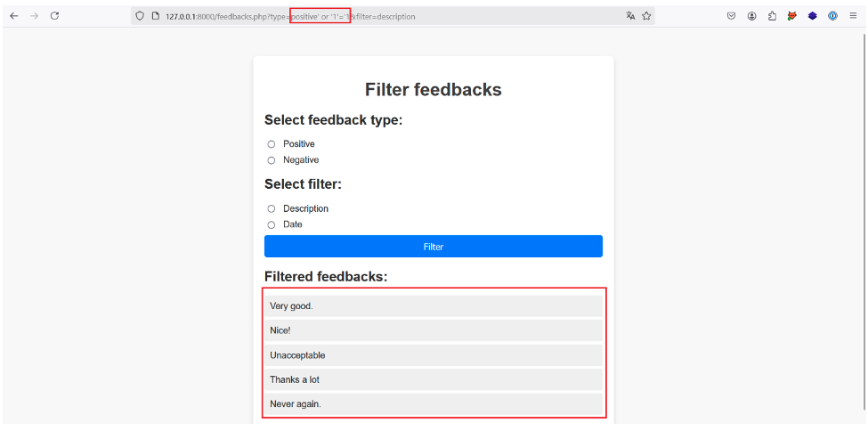Bookmark this page with the star

click(646, 16)
